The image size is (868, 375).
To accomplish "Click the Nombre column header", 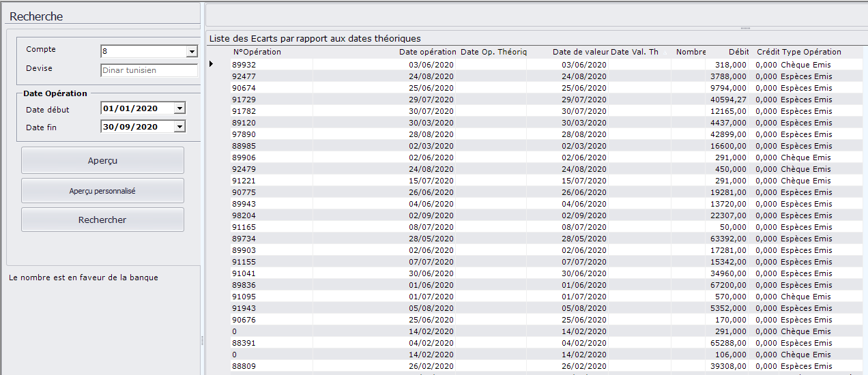I will click(691, 52).
